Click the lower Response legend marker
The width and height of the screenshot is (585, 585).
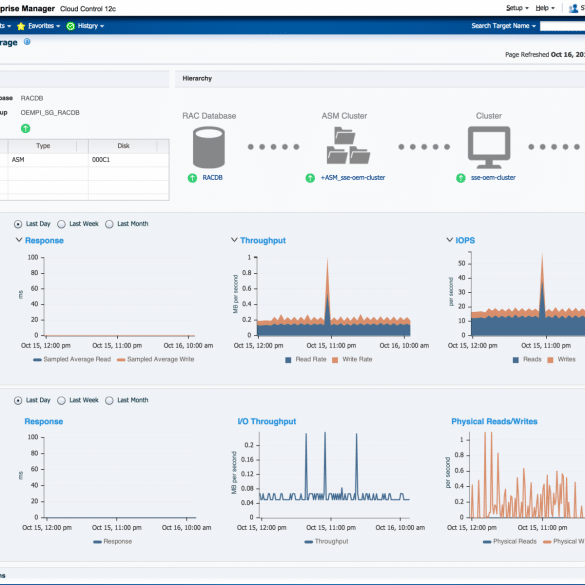[x=97, y=542]
